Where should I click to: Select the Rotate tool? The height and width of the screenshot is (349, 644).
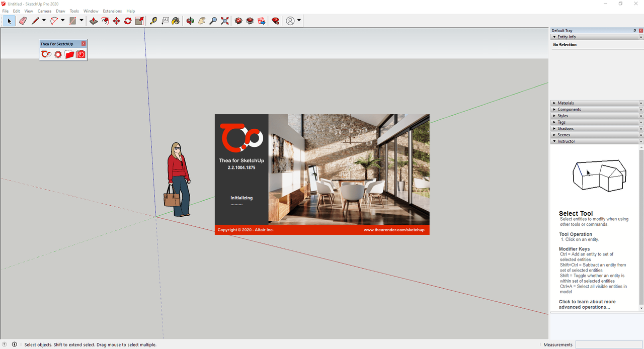[128, 21]
